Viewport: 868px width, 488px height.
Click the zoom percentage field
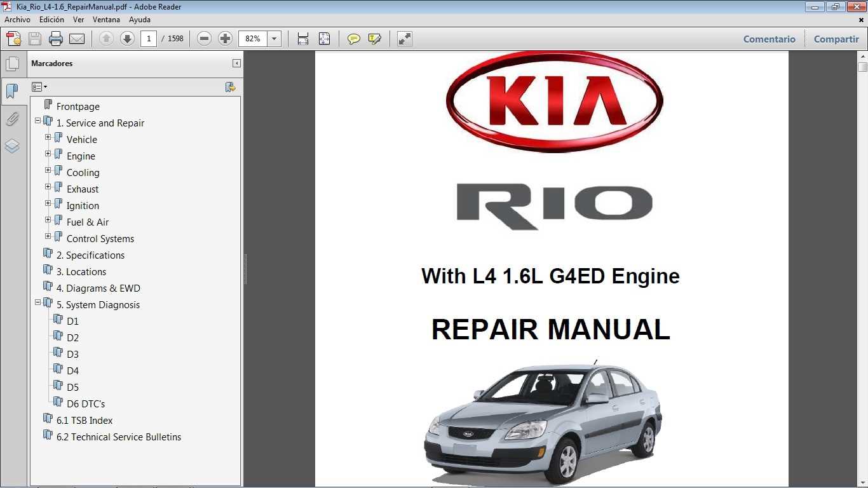pyautogui.click(x=253, y=39)
